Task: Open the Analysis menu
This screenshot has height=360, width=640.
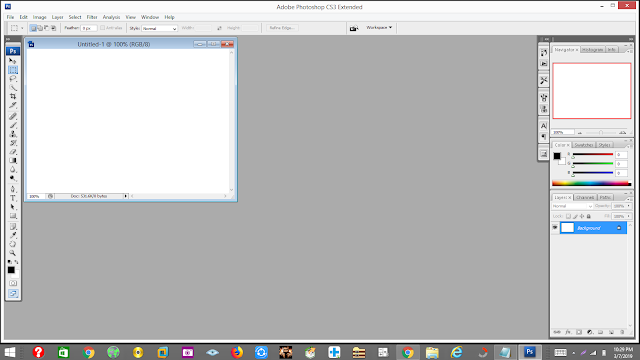Action: (111, 17)
